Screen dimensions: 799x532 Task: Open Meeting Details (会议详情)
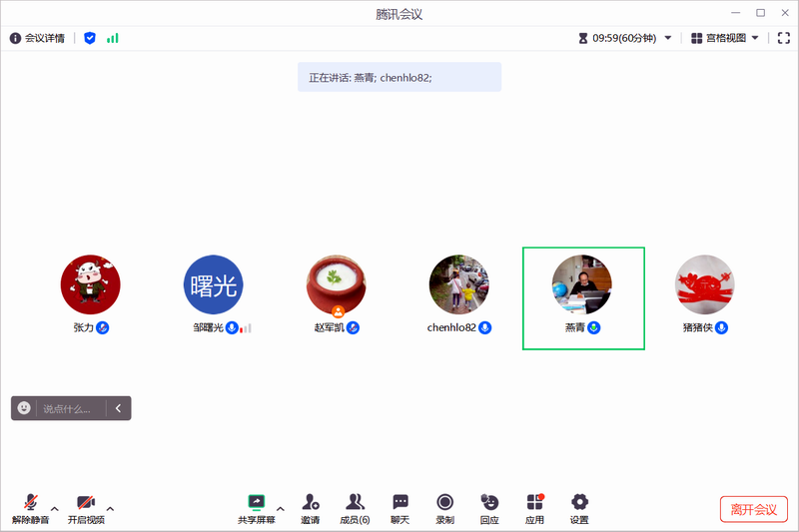pos(37,38)
